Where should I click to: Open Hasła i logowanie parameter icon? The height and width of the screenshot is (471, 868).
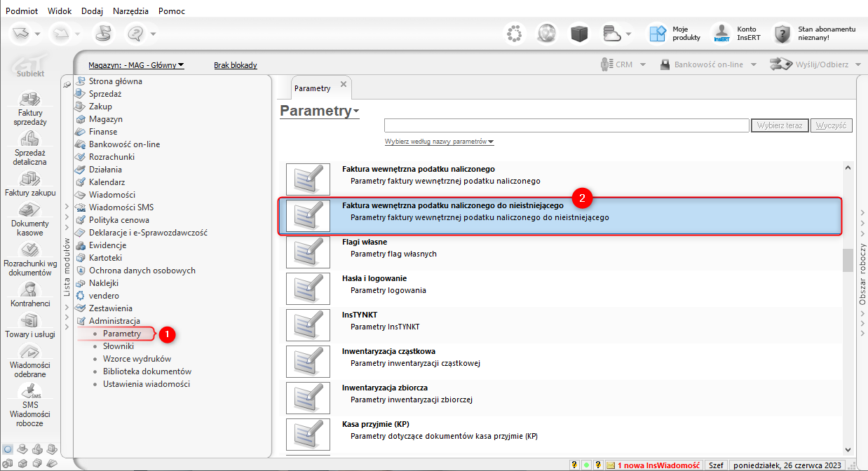pyautogui.click(x=308, y=289)
